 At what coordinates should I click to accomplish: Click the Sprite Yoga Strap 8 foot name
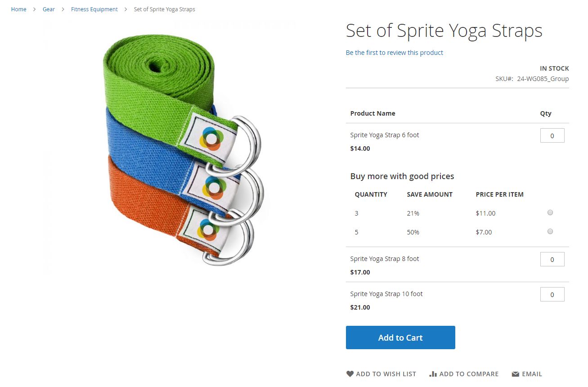click(385, 259)
